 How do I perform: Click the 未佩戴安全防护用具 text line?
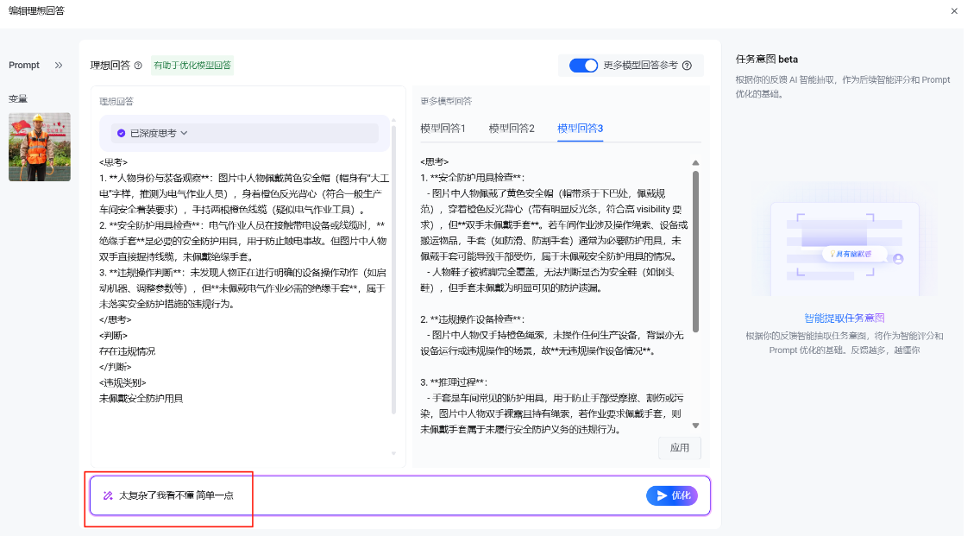[x=141, y=399]
